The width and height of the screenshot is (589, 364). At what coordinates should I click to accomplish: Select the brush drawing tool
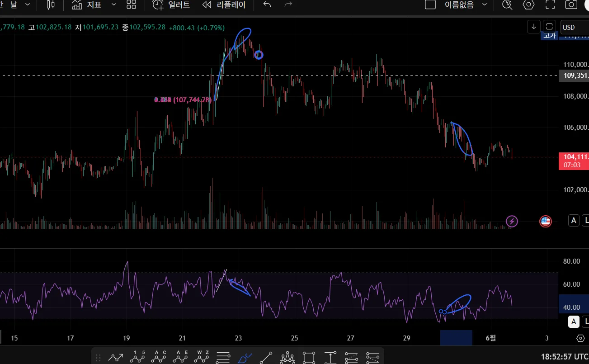(245, 358)
